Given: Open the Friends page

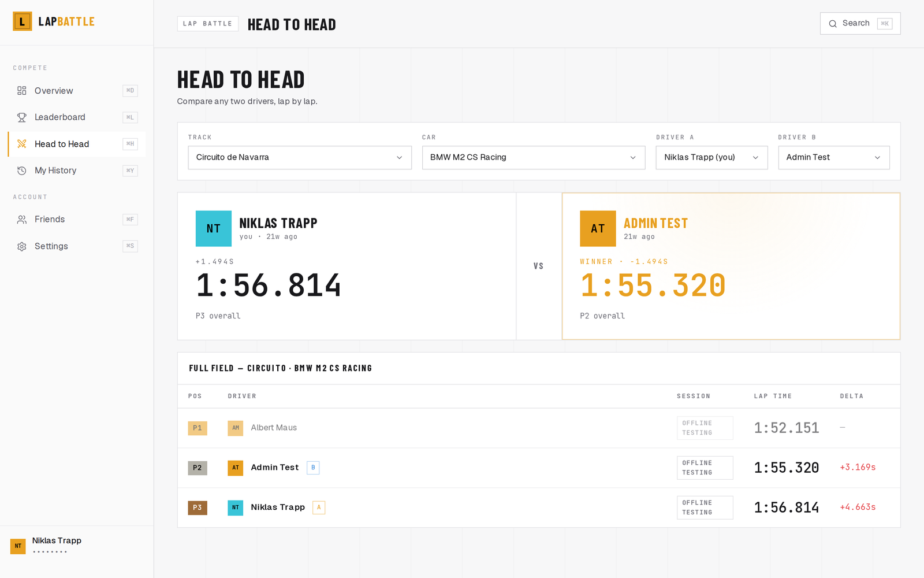Looking at the screenshot, I should point(77,220).
